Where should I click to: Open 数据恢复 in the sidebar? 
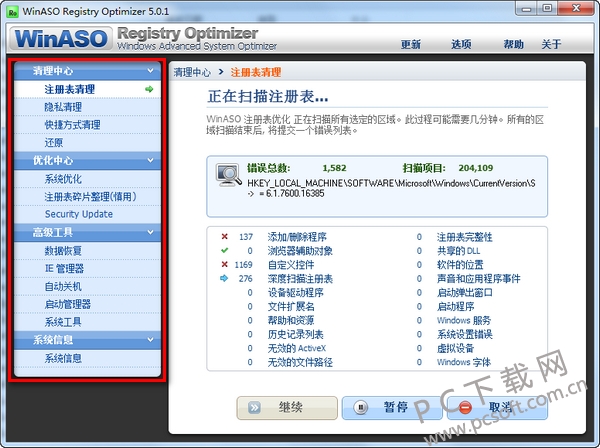tap(87, 251)
